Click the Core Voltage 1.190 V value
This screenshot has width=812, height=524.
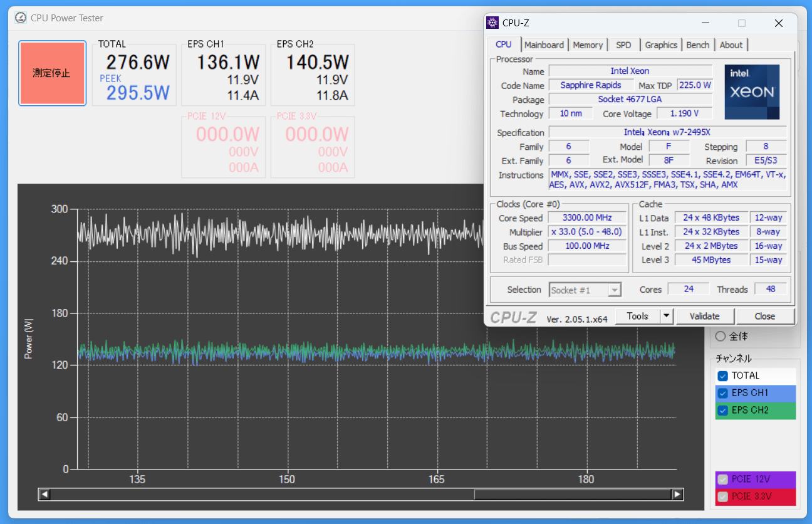684,113
